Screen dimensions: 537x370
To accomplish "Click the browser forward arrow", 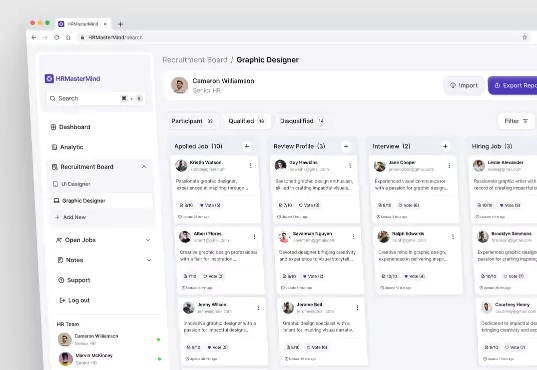I will click(x=45, y=37).
